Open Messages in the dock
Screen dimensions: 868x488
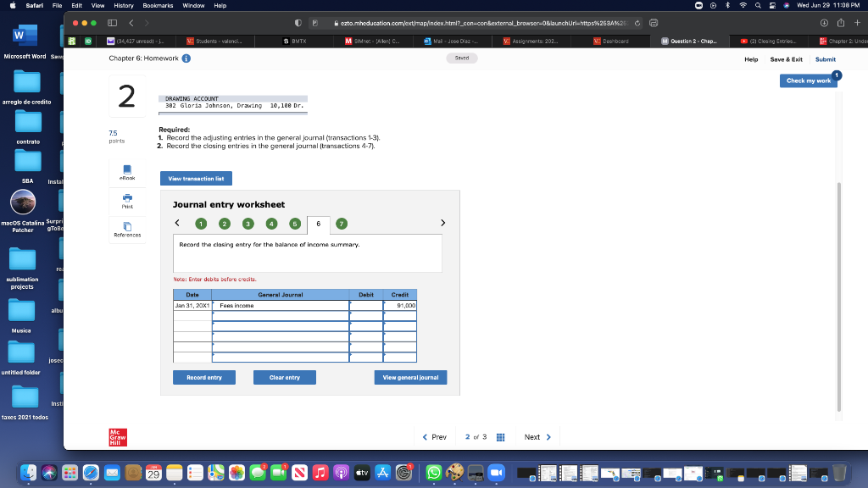[x=258, y=473]
